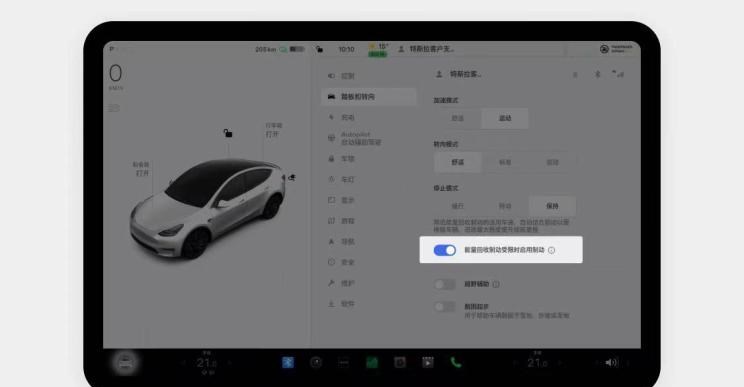Tap 行李箱 打开 to open trunk
This screenshot has width=744, height=387.
tap(273, 130)
